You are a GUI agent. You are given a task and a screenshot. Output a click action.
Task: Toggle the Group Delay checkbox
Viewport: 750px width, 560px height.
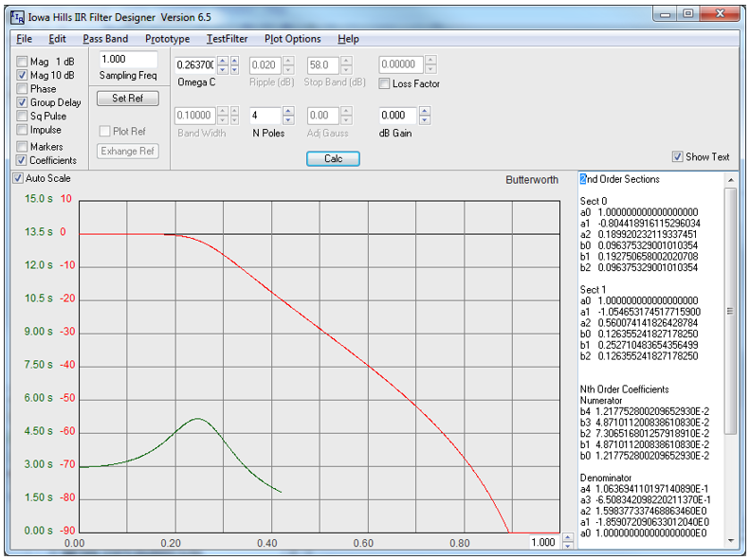pyautogui.click(x=22, y=102)
